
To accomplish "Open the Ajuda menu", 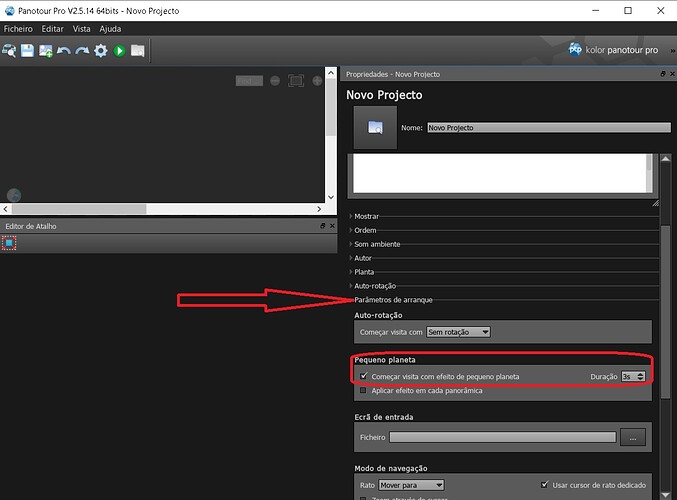I will 111,29.
